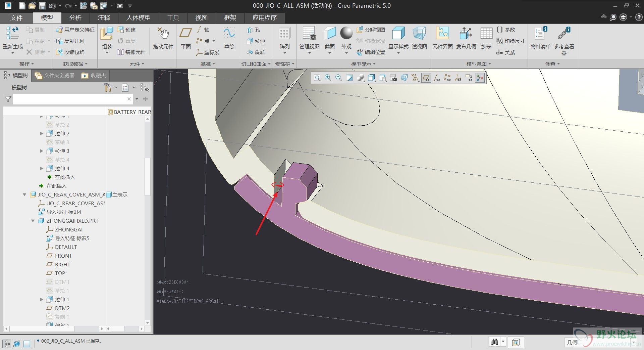The width and height of the screenshot is (644, 350).
Task: Open the 收藏夹 tab
Action: tap(94, 76)
